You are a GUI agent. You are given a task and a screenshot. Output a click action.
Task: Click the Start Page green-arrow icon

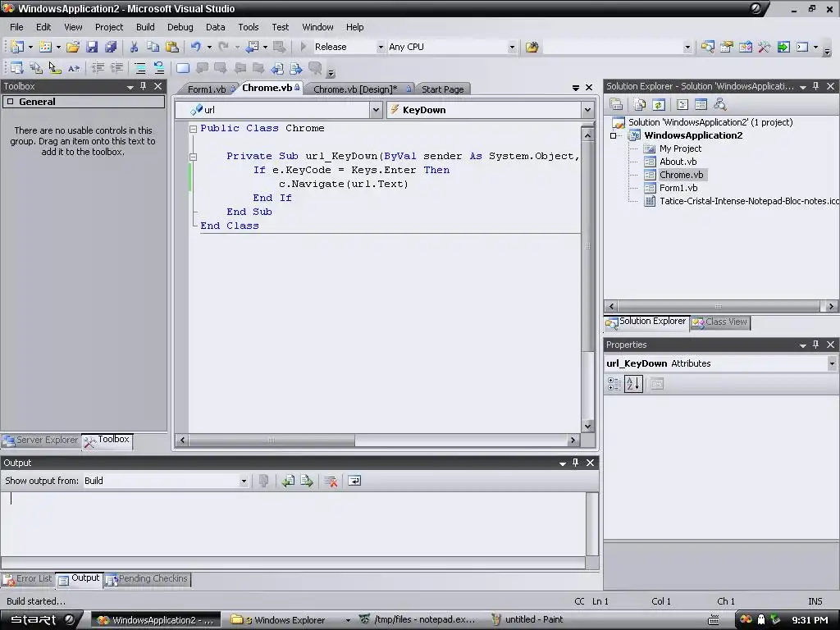783,47
